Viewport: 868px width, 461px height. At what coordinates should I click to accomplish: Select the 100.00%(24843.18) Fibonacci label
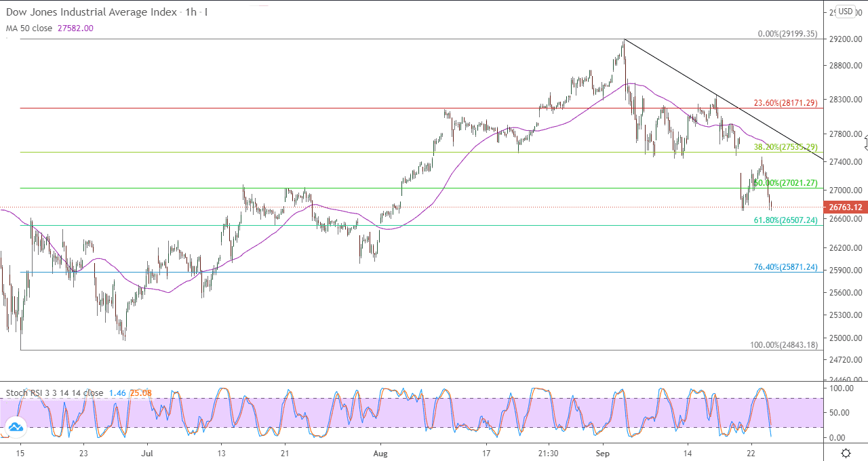783,345
